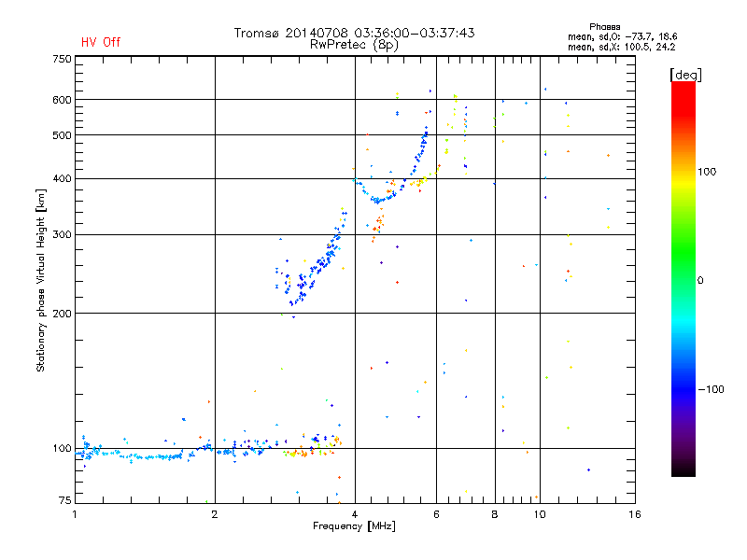Click the x-axis tick label "16"

coord(635,514)
